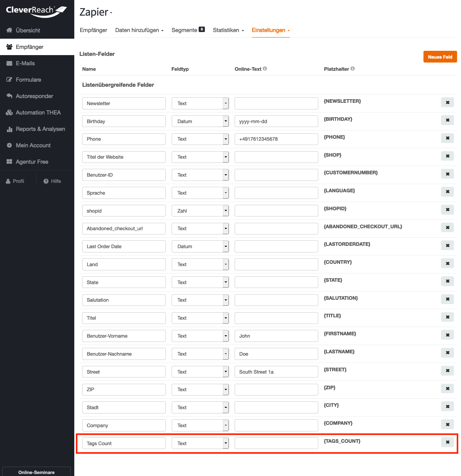
Task: Click the info icon beside Platzhalter
Action: (353, 69)
